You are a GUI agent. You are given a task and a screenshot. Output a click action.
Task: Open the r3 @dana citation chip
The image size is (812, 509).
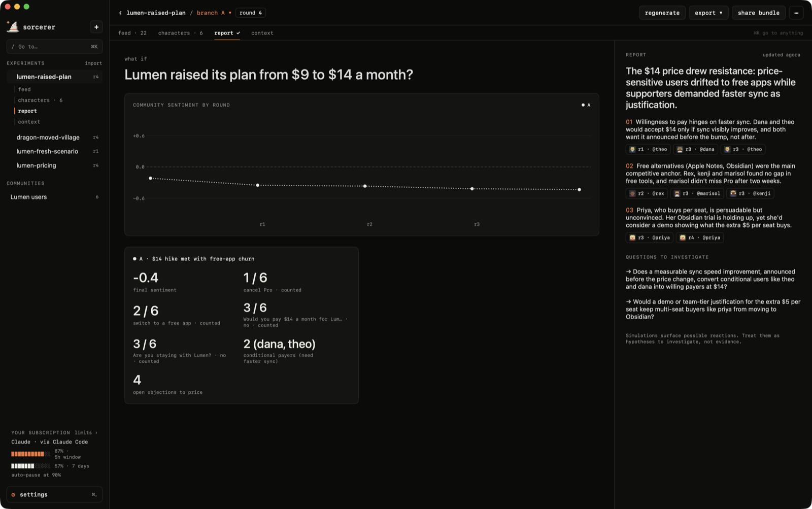pos(696,149)
